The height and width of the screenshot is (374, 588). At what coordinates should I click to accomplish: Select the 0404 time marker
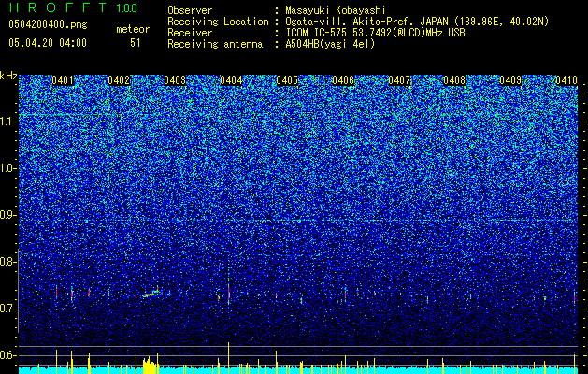pyautogui.click(x=231, y=80)
